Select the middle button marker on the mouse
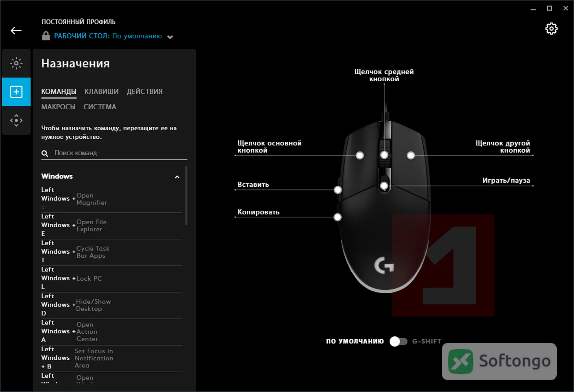The width and height of the screenshot is (574, 392). click(384, 155)
